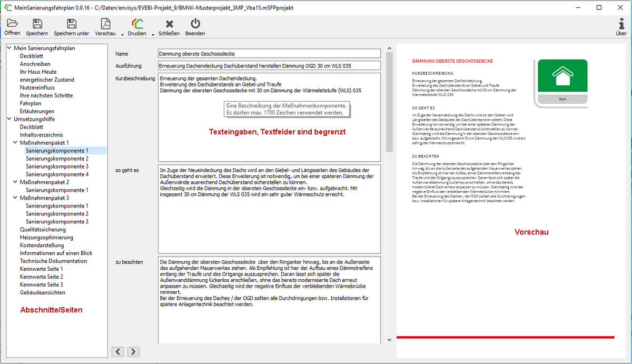Click inside the zu beachten text area

click(x=269, y=300)
